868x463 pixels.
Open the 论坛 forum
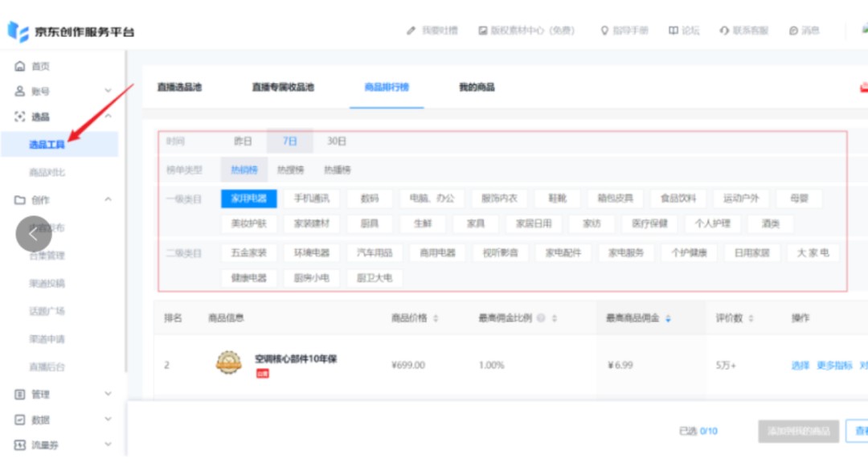[683, 31]
